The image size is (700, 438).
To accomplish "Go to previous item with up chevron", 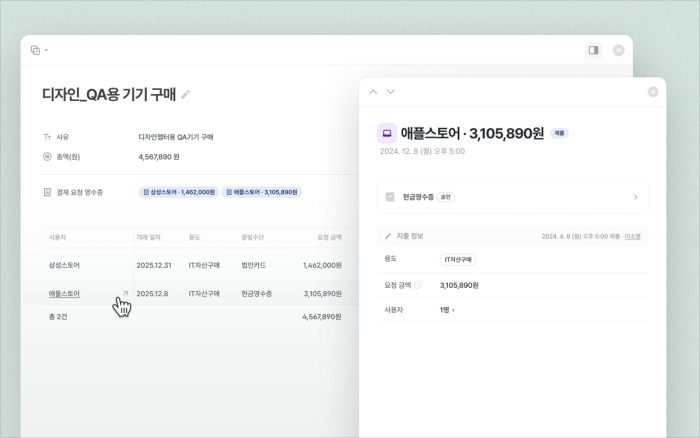I will pos(373,92).
